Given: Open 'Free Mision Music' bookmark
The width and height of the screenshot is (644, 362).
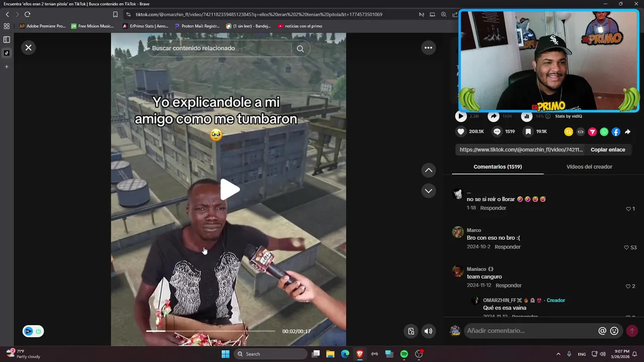Looking at the screenshot, I should (x=93, y=26).
